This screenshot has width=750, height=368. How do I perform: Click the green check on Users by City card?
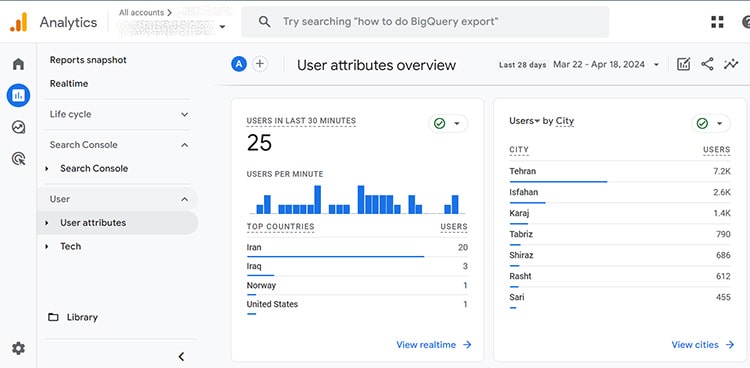[x=702, y=123]
